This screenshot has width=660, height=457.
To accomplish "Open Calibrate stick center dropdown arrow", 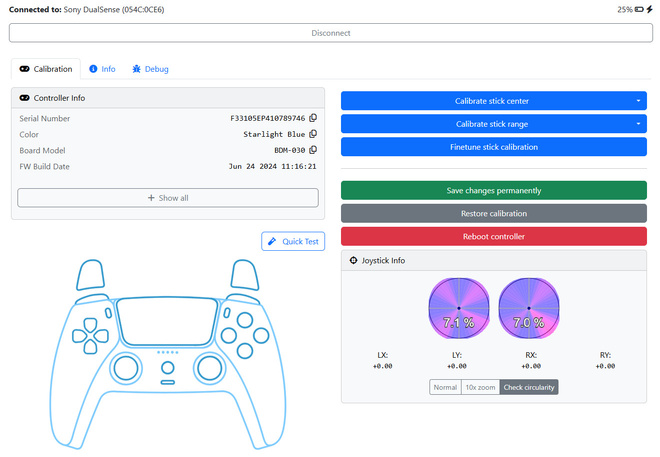I will (x=638, y=101).
